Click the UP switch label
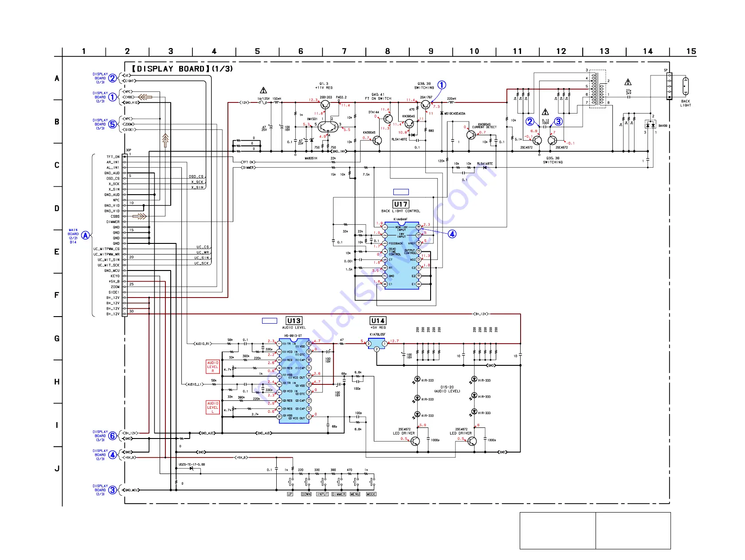 [290, 494]
